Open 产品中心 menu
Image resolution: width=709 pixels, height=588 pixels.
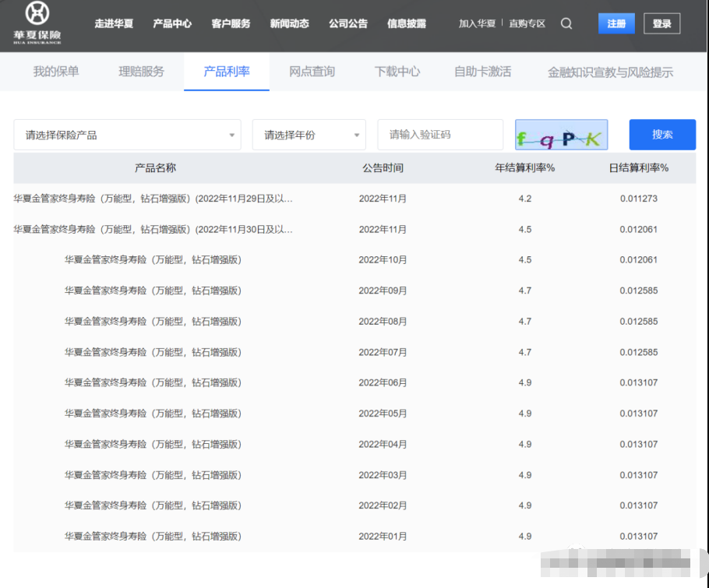coord(172,23)
